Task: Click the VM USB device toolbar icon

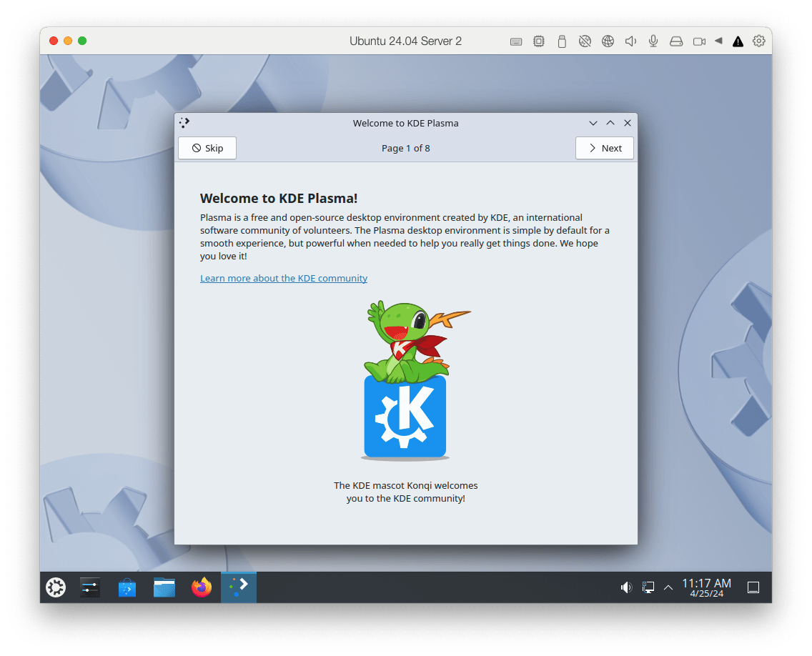Action: pyautogui.click(x=562, y=41)
